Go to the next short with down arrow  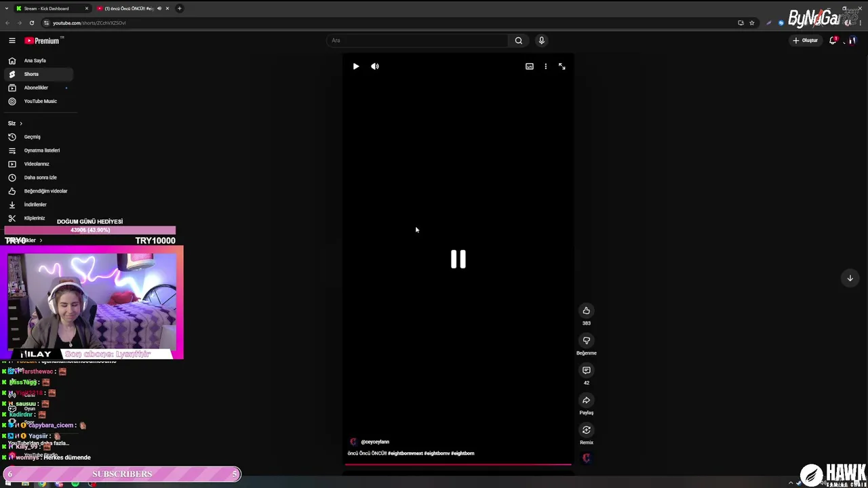[850, 278]
